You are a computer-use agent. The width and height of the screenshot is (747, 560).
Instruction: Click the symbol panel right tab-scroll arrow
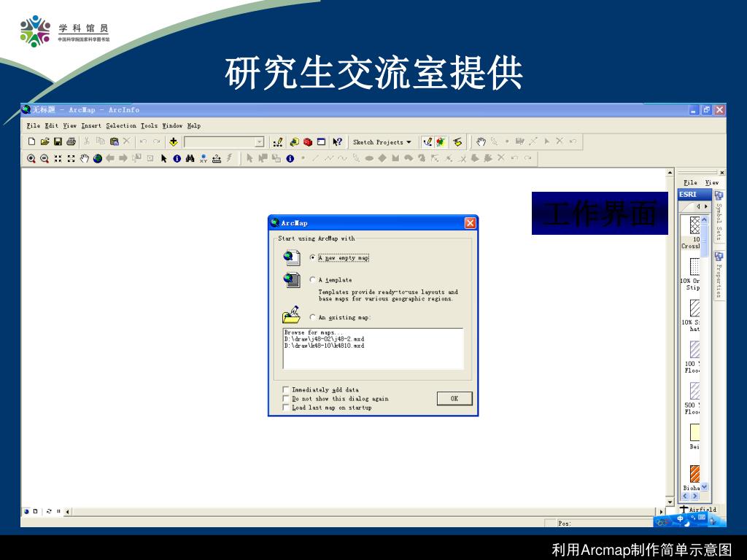(x=706, y=206)
